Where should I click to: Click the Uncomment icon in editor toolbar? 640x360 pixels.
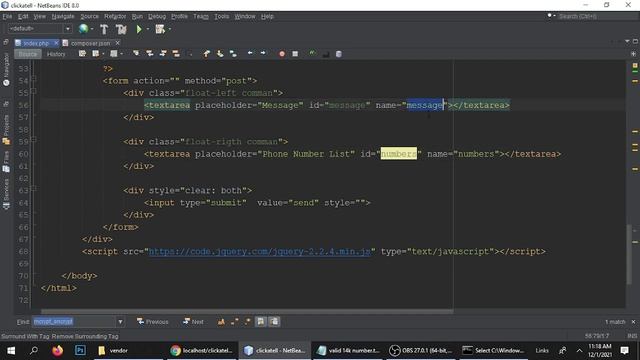coord(326,53)
